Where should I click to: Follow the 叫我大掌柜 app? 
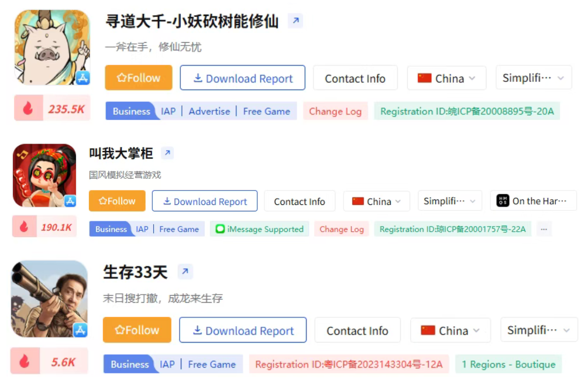click(x=117, y=201)
